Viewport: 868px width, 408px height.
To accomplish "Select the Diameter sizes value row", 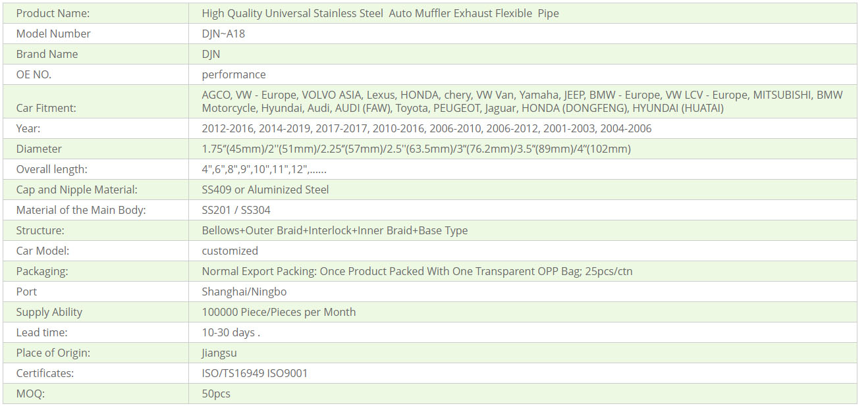I will tap(523, 149).
